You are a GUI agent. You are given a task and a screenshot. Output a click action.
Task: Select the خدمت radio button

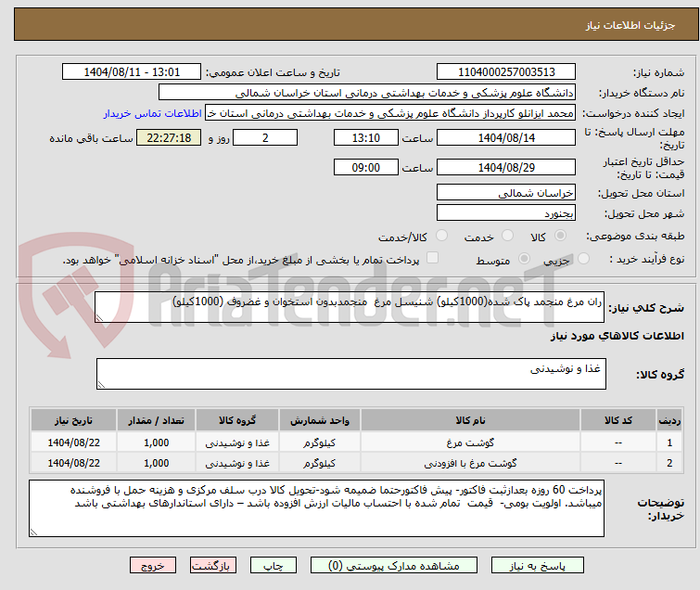pos(507,236)
